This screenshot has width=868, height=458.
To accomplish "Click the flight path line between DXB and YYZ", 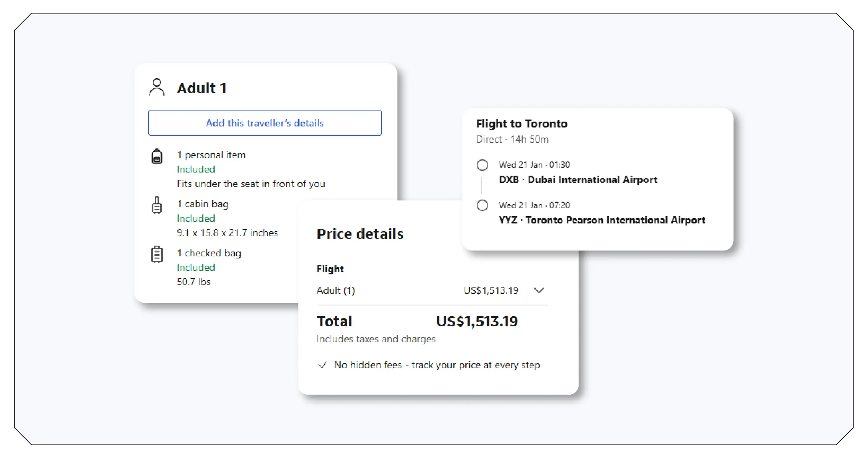I will (482, 185).
